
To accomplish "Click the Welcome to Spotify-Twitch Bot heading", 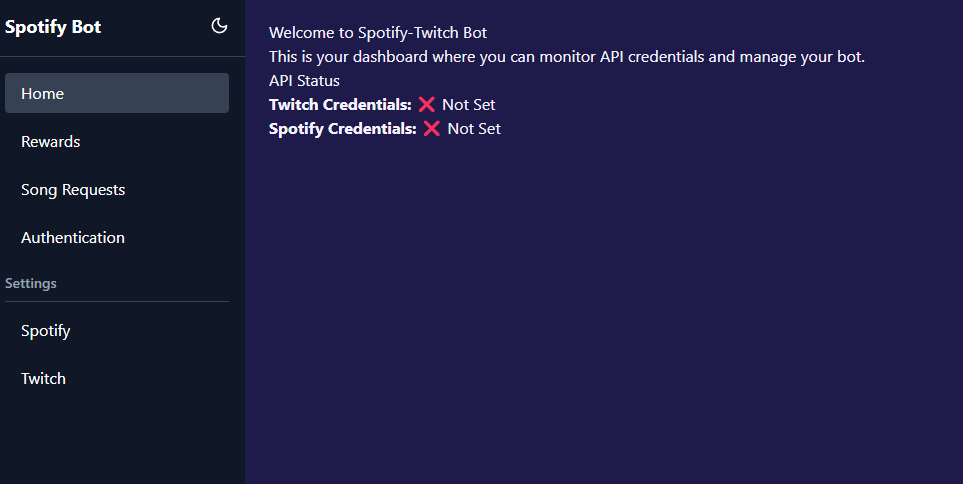I will point(378,33).
